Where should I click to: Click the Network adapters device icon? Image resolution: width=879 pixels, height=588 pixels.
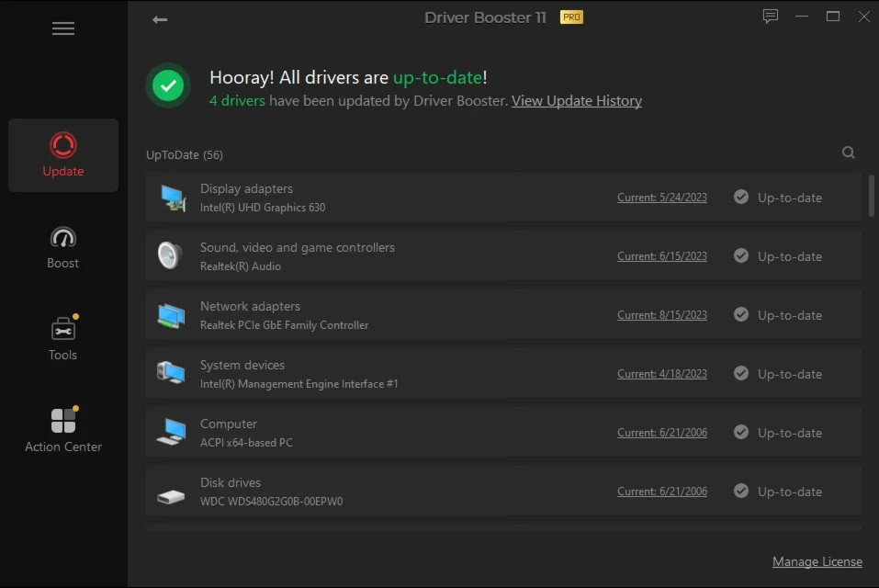[x=171, y=315]
